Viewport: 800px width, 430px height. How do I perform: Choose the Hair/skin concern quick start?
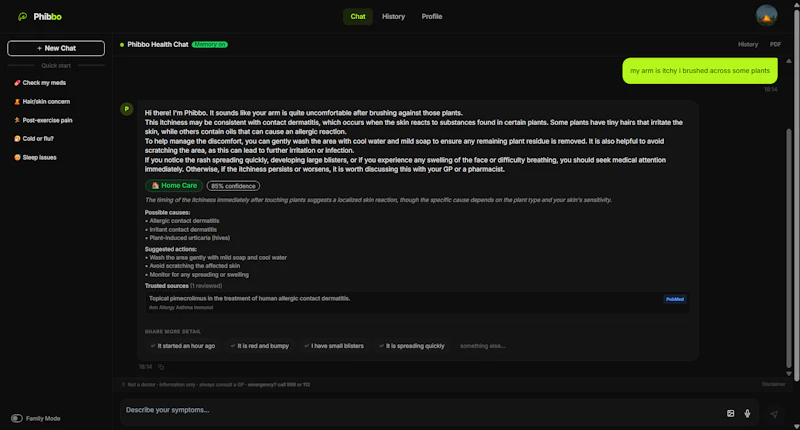click(x=42, y=102)
